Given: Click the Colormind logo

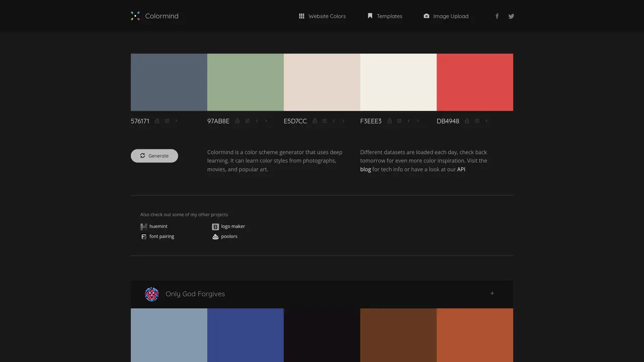Looking at the screenshot, I should point(154,16).
